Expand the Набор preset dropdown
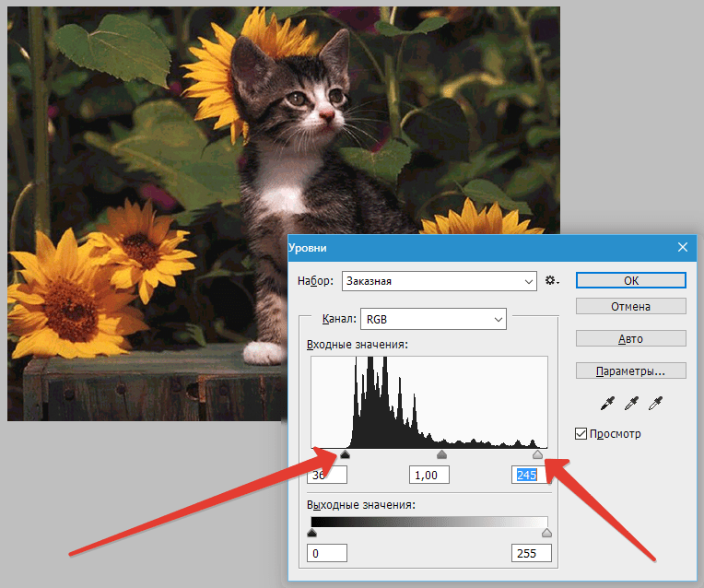The width and height of the screenshot is (704, 588). pyautogui.click(x=440, y=281)
